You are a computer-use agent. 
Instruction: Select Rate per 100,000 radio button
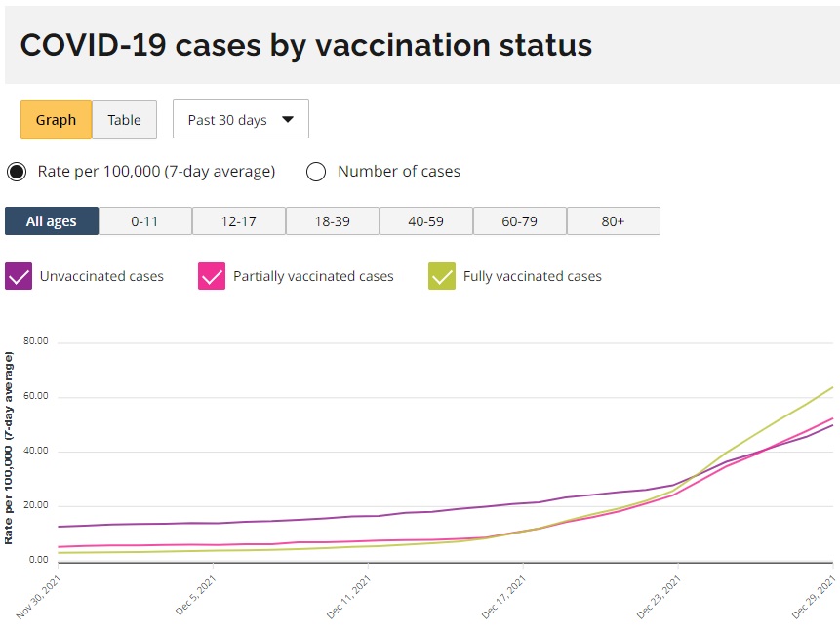[x=17, y=172]
